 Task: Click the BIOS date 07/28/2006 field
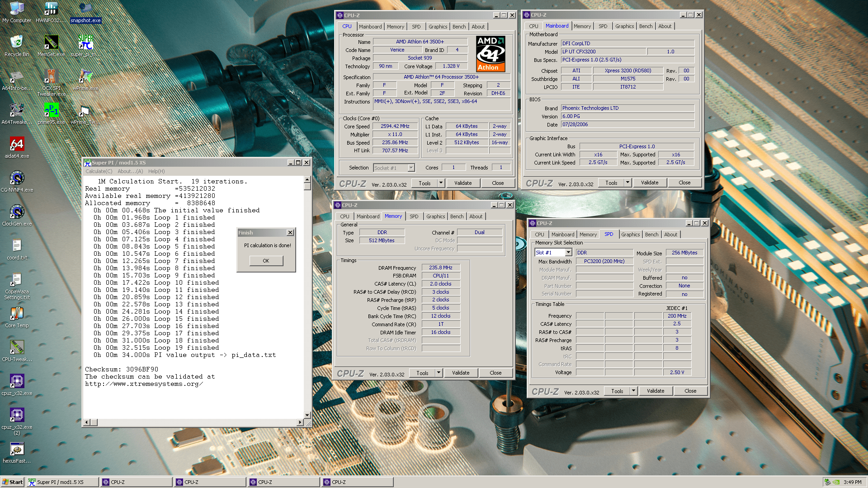[x=627, y=124]
